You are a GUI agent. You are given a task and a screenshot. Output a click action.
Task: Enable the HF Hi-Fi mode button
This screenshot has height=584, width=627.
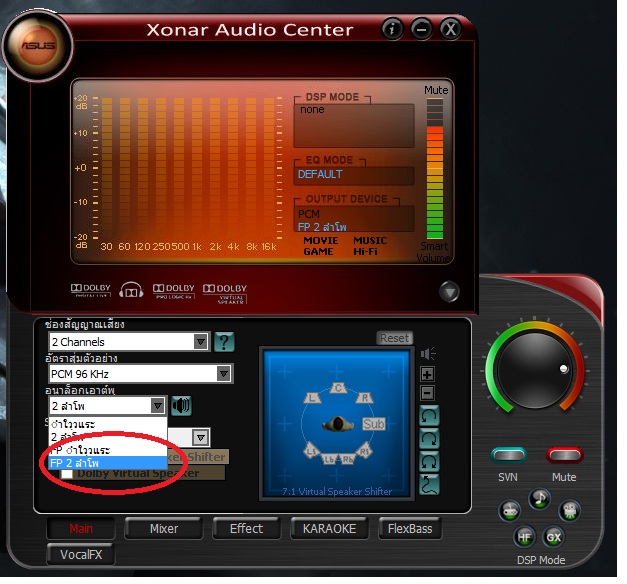[x=524, y=537]
